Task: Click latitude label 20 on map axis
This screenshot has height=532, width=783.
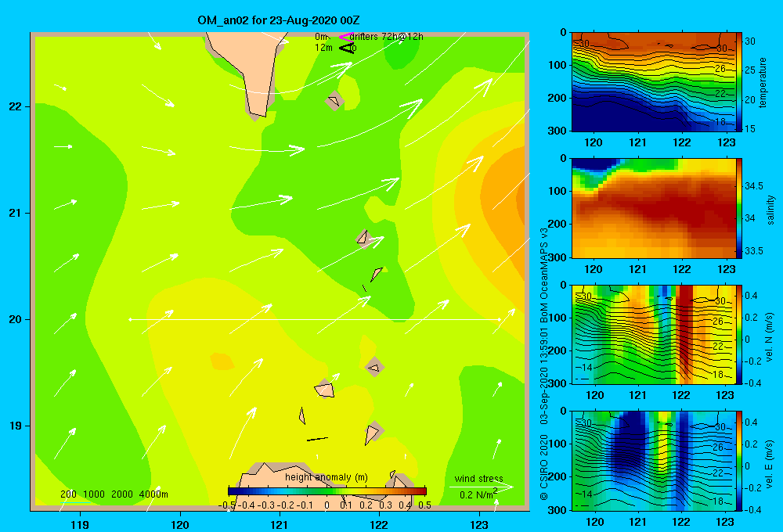Action: (x=15, y=319)
